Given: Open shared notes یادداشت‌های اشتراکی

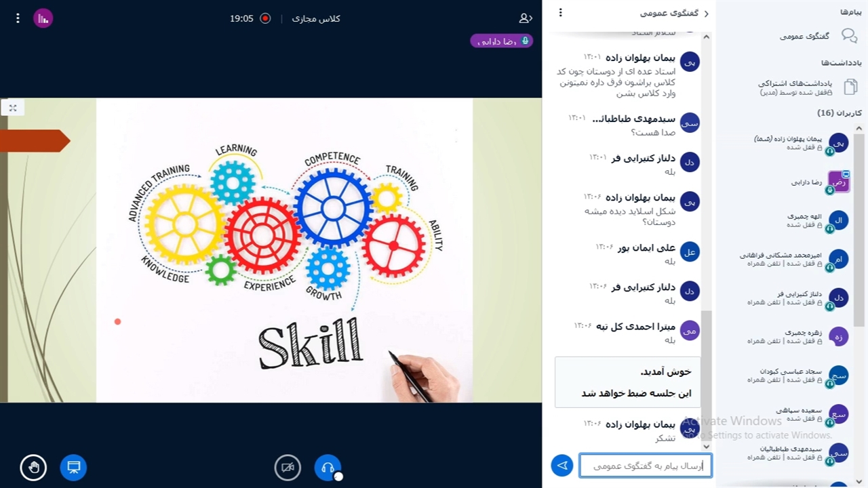Looking at the screenshot, I should [807, 87].
